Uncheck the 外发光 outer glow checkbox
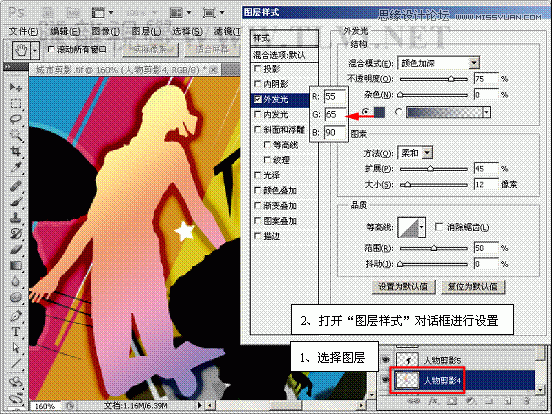 (257, 99)
